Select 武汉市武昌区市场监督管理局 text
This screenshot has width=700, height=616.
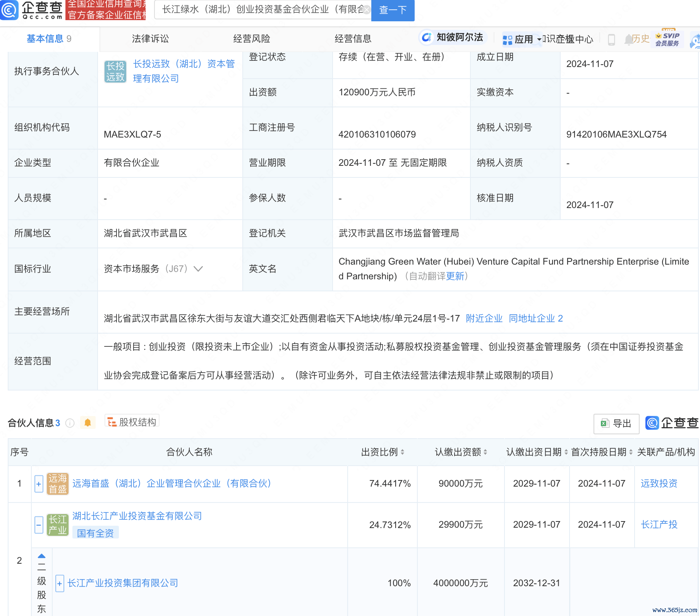pos(399,233)
